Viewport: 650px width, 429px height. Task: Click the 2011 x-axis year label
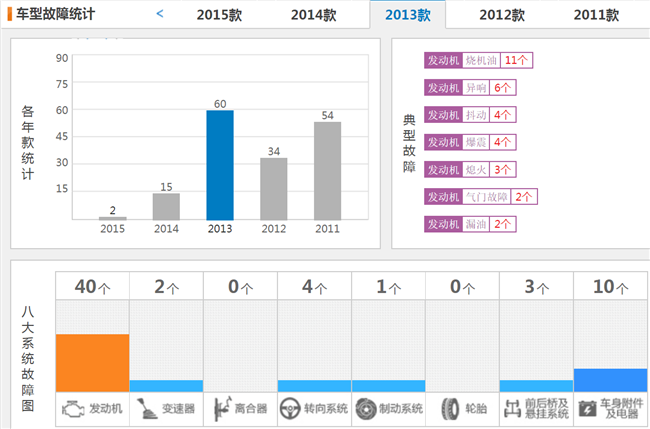point(327,229)
